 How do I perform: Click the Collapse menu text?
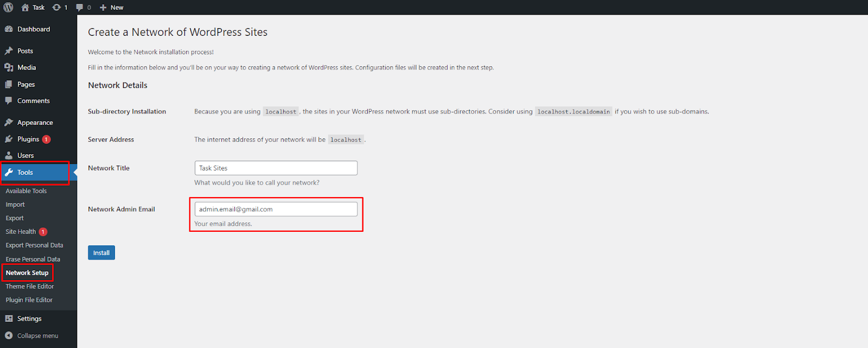(x=37, y=336)
